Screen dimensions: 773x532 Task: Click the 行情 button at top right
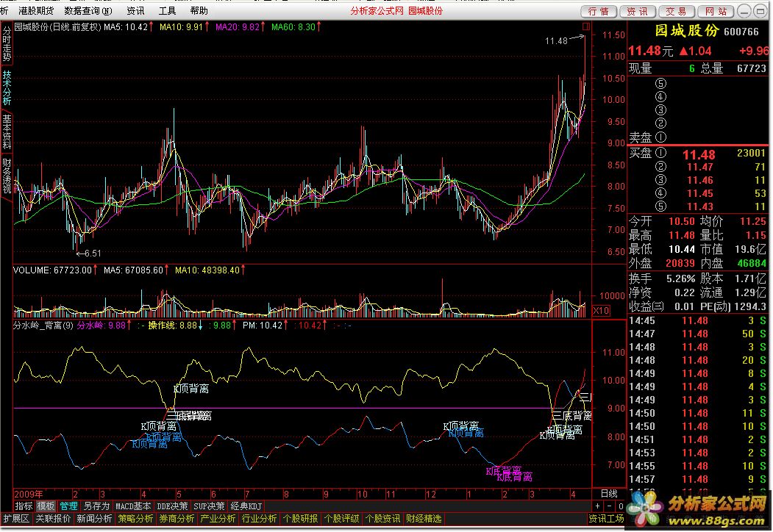[x=599, y=11]
